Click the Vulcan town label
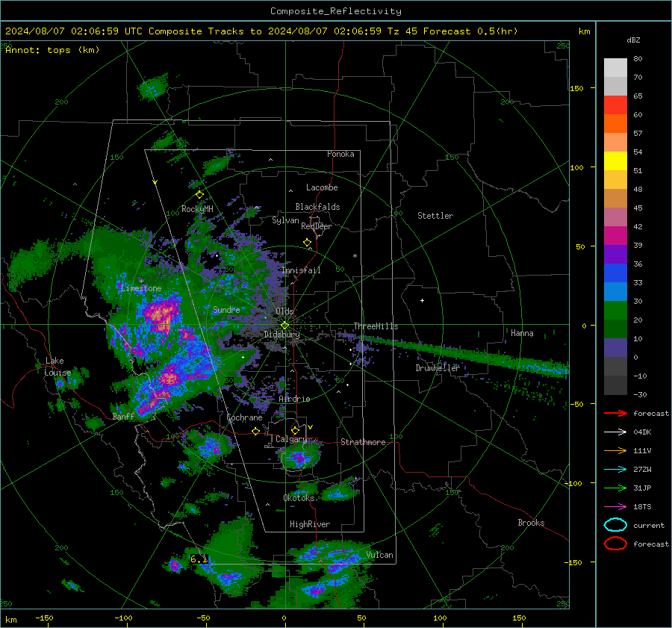Image resolution: width=672 pixels, height=628 pixels. 380,555
